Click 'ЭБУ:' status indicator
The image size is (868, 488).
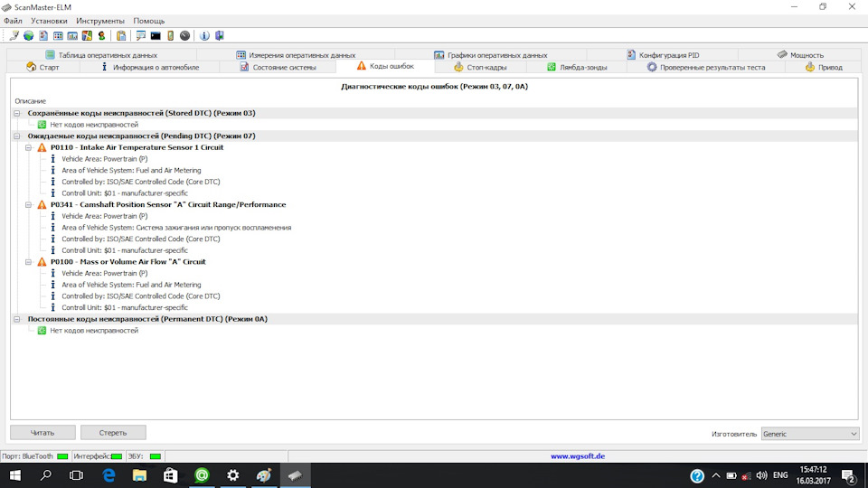tap(144, 456)
